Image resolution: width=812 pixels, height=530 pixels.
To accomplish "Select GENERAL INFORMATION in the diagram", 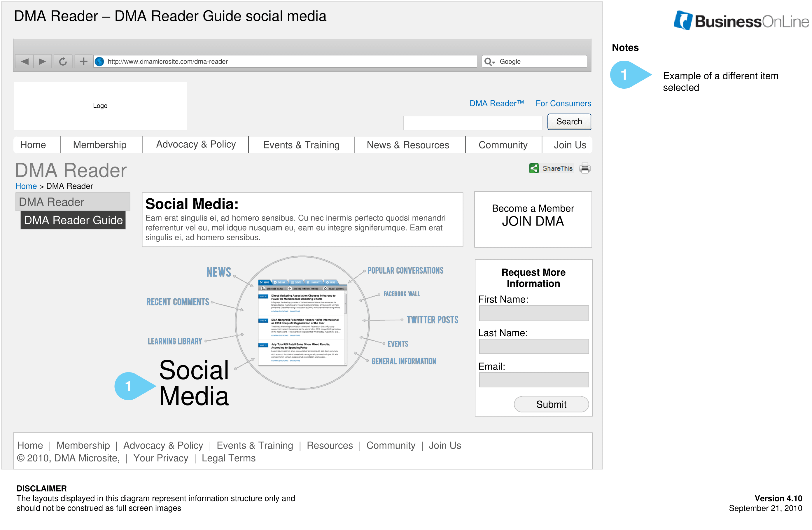I will pyautogui.click(x=404, y=361).
